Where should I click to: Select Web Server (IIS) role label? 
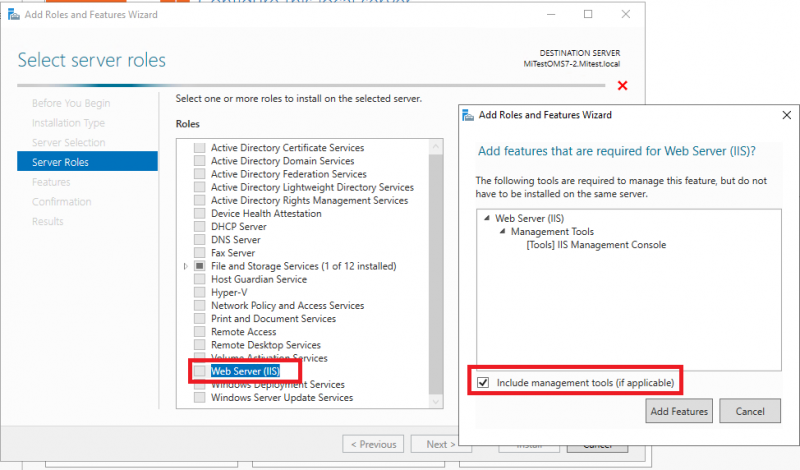point(245,371)
